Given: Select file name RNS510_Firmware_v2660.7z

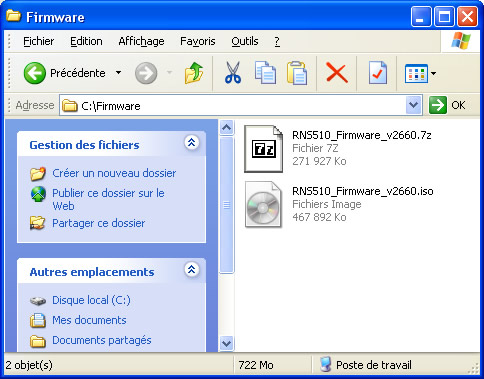Looking at the screenshot, I should [x=362, y=135].
